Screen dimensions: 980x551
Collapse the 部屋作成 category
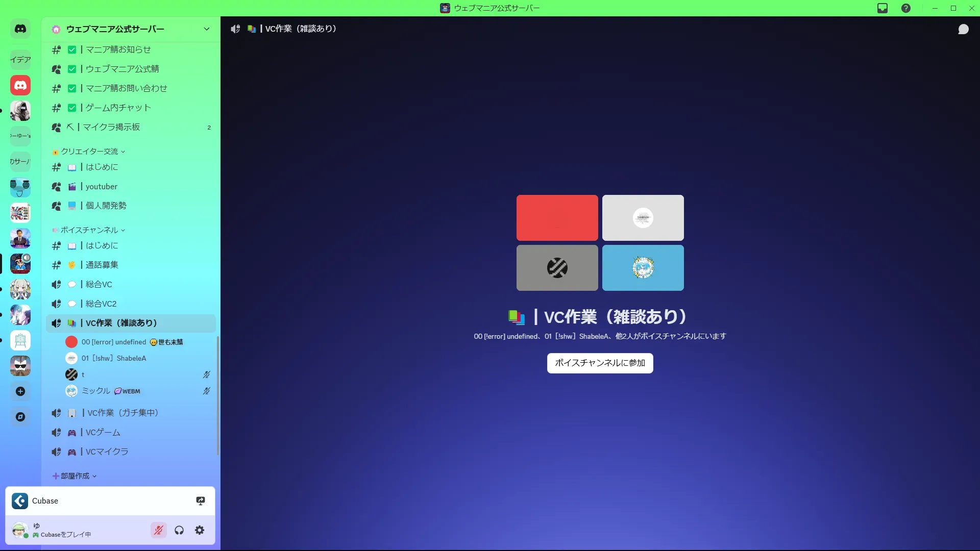click(75, 476)
